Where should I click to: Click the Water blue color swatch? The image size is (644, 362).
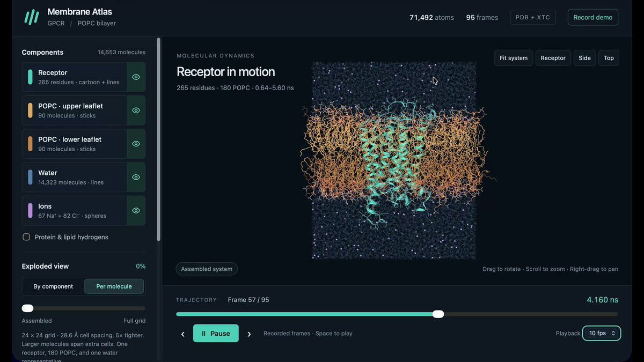click(30, 177)
